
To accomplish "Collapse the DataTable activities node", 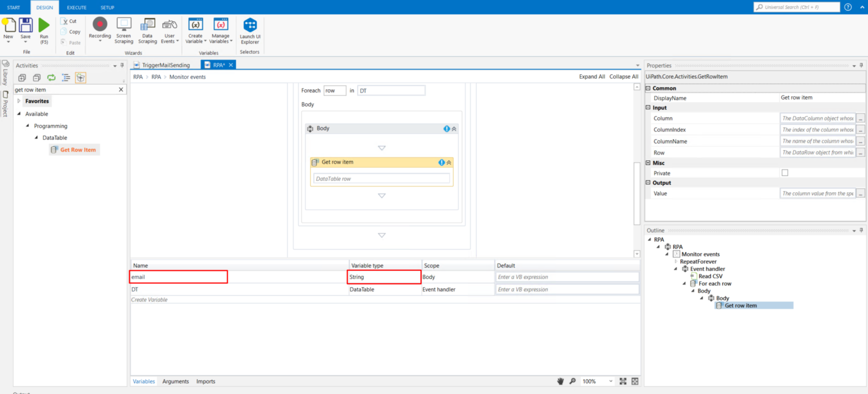I will click(x=37, y=138).
